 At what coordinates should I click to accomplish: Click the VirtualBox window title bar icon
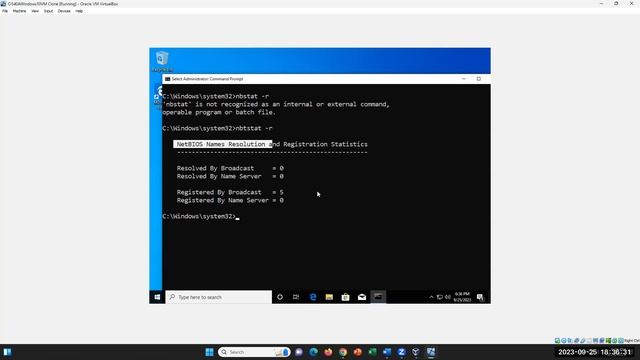(3, 4)
